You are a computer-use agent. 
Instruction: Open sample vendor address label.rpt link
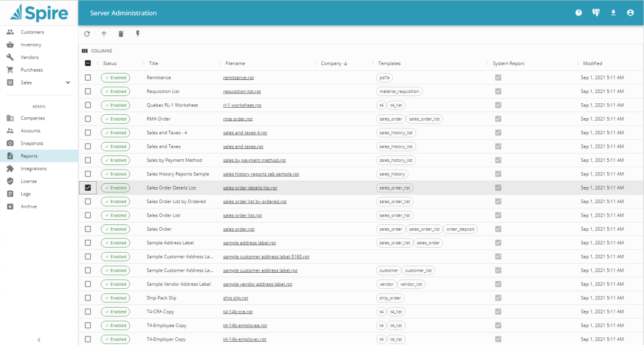click(x=258, y=284)
